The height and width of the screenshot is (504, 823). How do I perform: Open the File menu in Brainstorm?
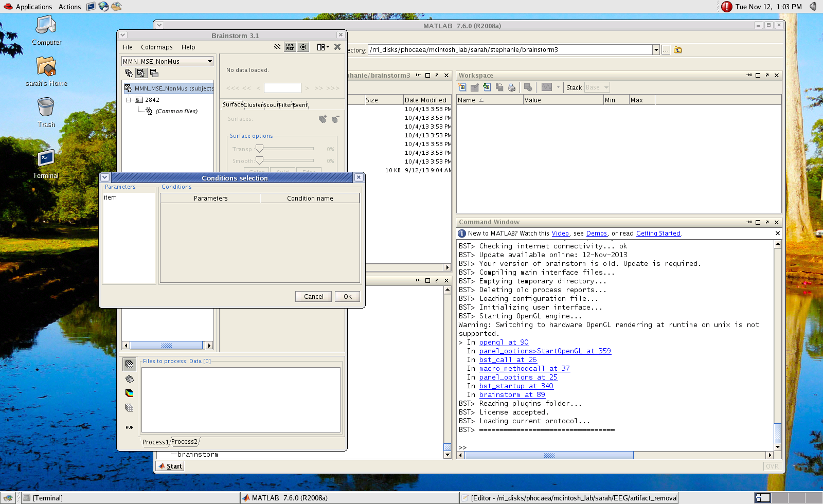[x=128, y=47]
